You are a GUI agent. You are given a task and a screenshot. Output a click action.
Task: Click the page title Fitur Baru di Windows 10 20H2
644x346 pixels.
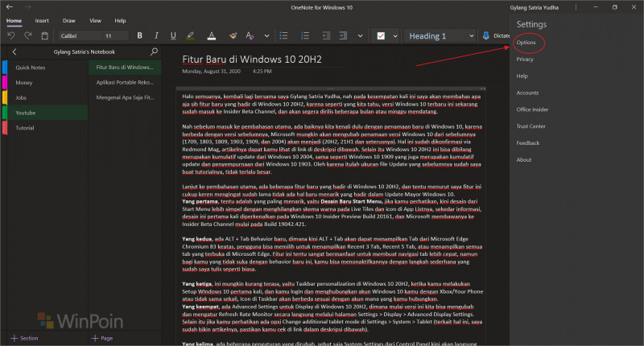(252, 59)
